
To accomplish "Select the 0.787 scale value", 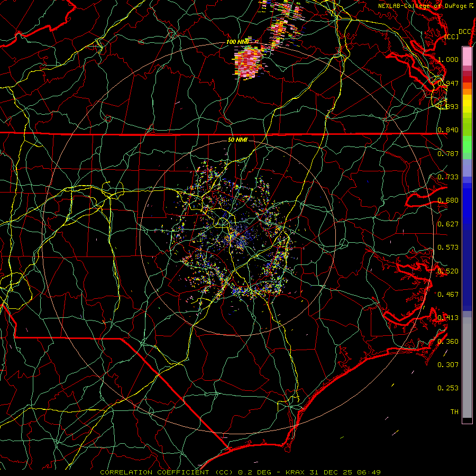I will [x=448, y=153].
